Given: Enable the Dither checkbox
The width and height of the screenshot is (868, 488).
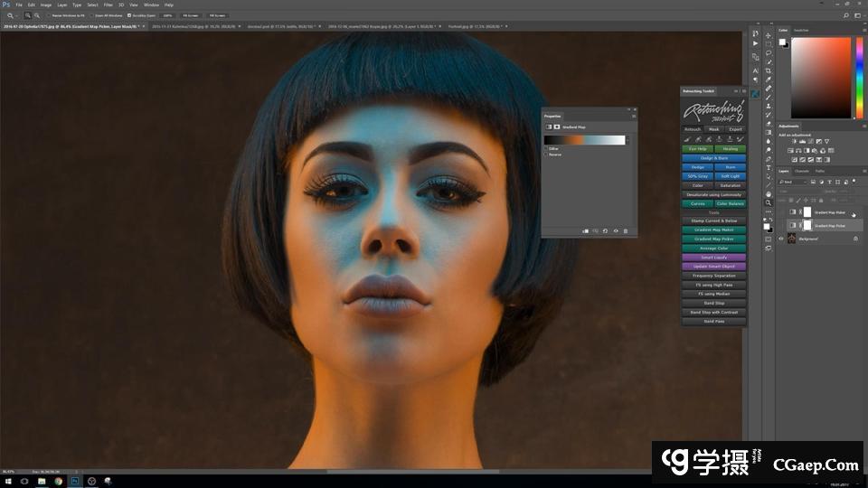Looking at the screenshot, I should point(546,148).
